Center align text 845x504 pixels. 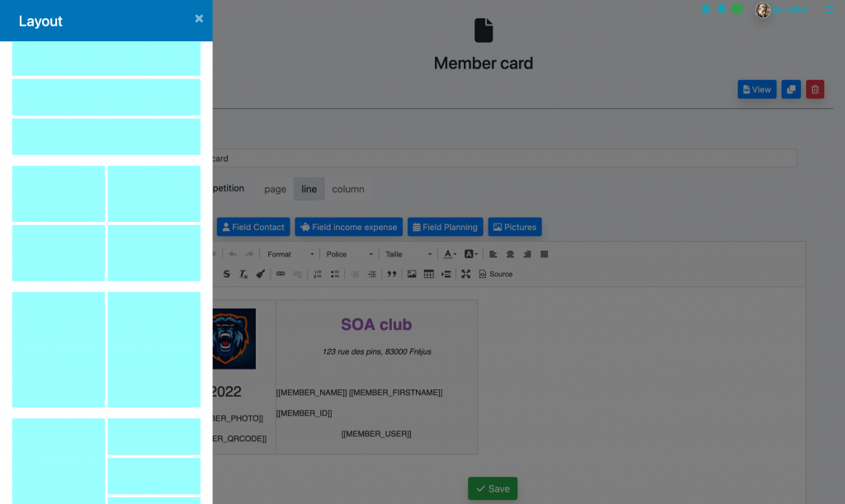(510, 254)
